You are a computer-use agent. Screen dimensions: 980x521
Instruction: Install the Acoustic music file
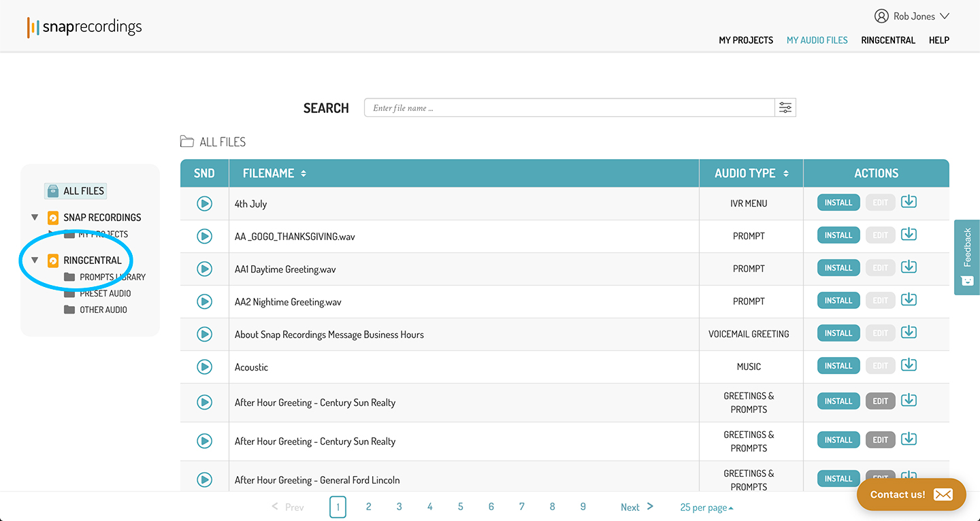838,366
